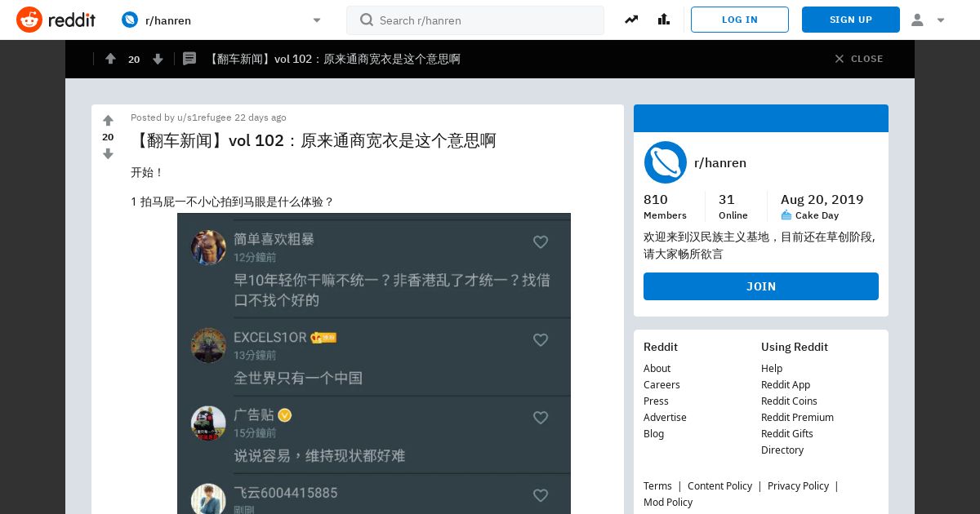Viewport: 980px width, 514px height.
Task: Focus the Search r/hanren field
Action: [x=475, y=20]
